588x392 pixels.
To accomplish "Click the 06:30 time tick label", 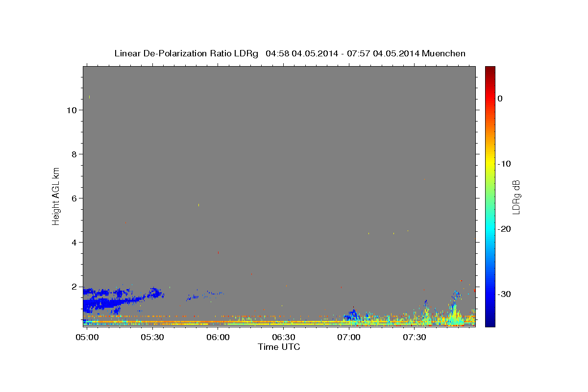I will pyautogui.click(x=283, y=338).
